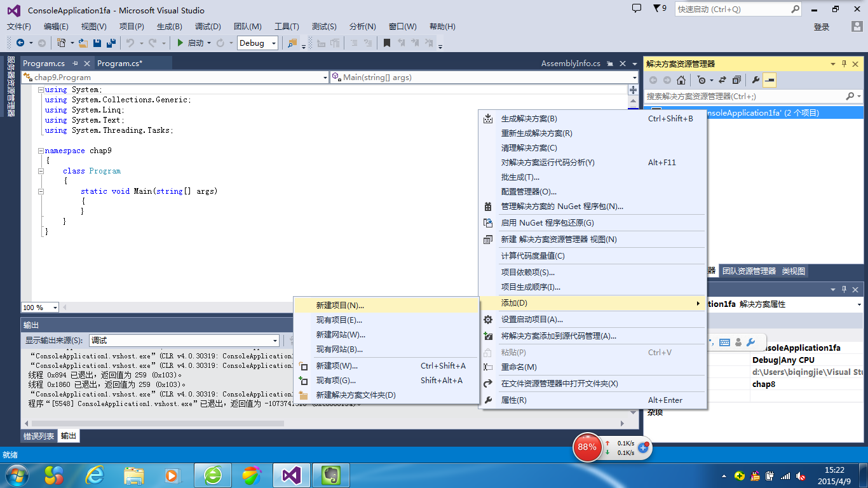Collapse the class Program code block
The height and width of the screenshot is (488, 868).
pyautogui.click(x=41, y=171)
